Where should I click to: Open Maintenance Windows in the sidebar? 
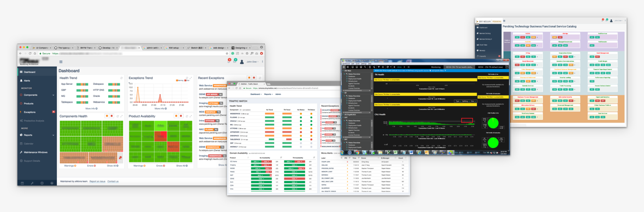pos(37,152)
